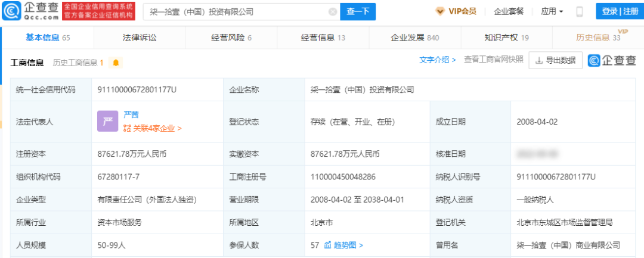Click the 导出数据 export button
This screenshot has width=644, height=258.
coord(555,61)
